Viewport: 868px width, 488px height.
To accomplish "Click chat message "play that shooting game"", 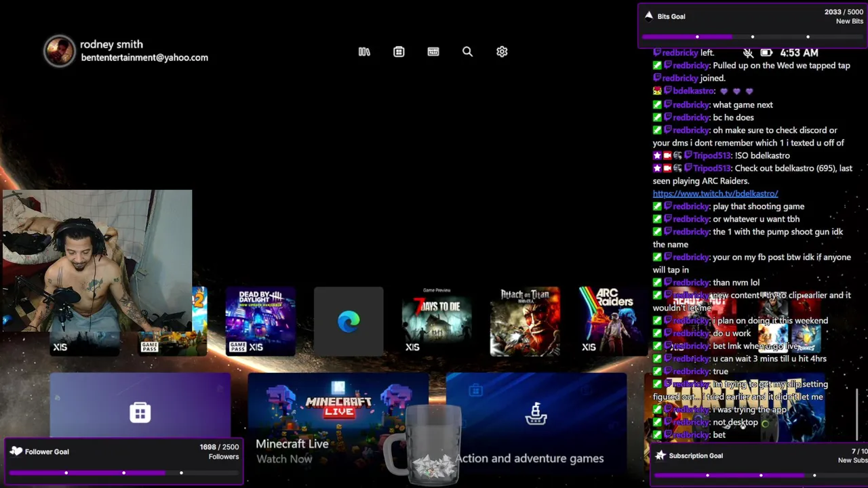I will click(x=759, y=207).
